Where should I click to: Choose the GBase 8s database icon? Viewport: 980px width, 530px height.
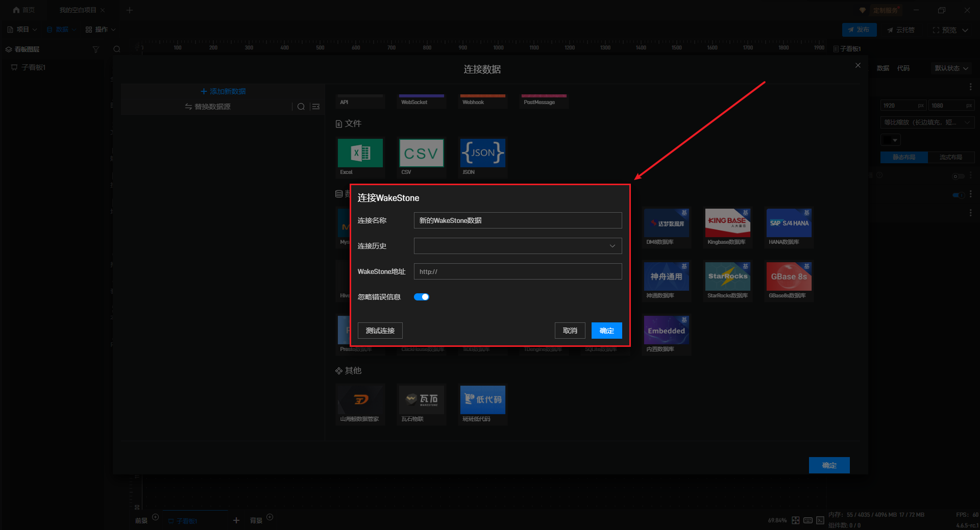(789, 276)
